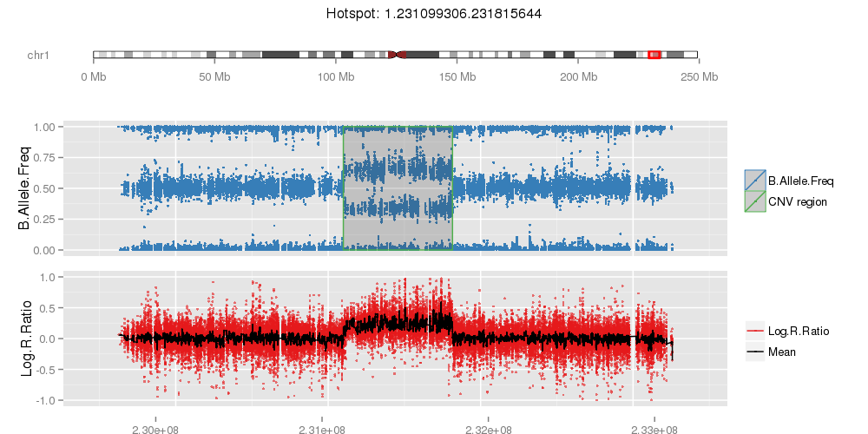Viewport: 868px width, 434px height.
Task: Click the 2.30e+08 x-axis label
Action: pos(155,429)
